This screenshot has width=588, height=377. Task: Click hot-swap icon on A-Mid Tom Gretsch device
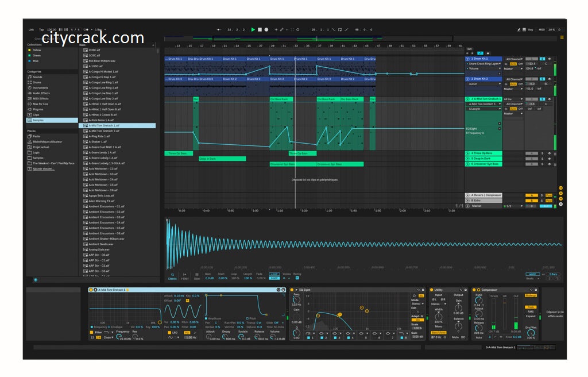coord(278,290)
